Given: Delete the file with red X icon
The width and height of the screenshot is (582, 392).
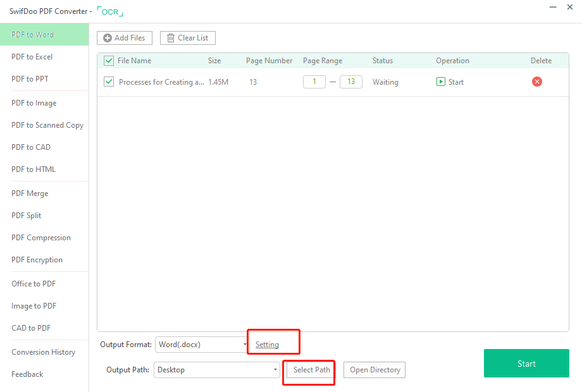Looking at the screenshot, I should (536, 82).
